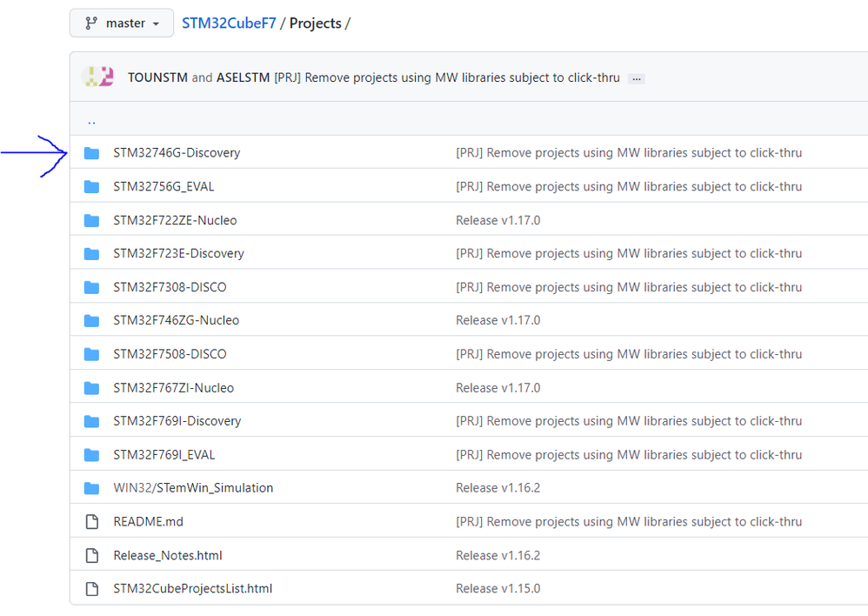Open TOUNSTM author profile link
868x616 pixels.
pos(157,77)
